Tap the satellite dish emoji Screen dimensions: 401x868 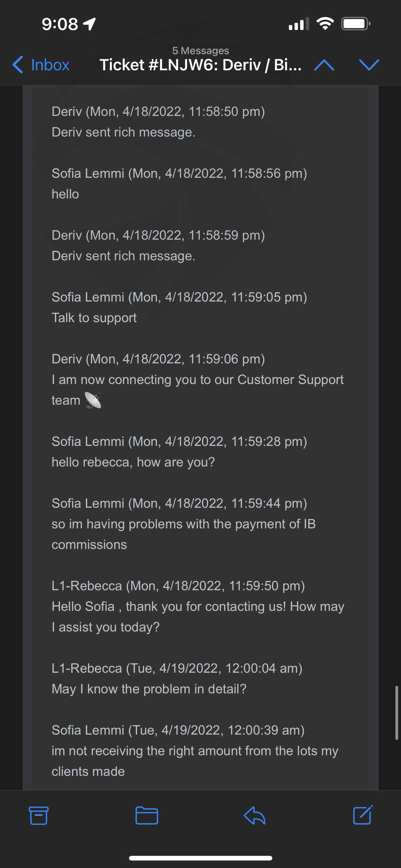pos(93,400)
